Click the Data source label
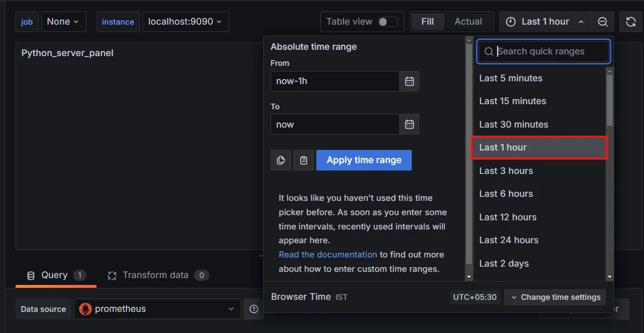 click(43, 309)
